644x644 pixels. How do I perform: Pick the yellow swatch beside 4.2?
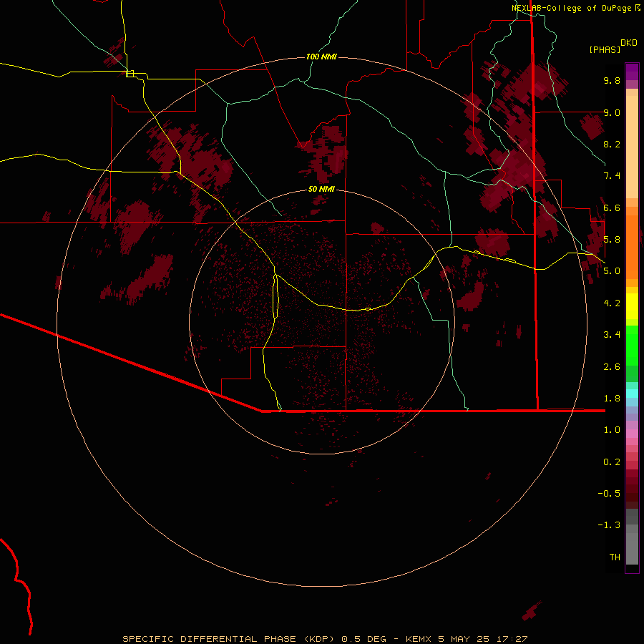tap(632, 306)
